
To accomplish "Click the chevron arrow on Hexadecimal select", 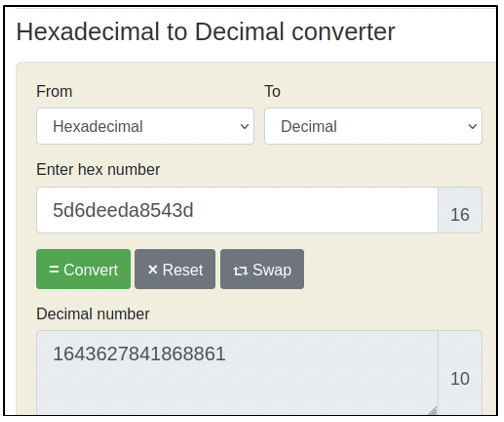I will [244, 126].
